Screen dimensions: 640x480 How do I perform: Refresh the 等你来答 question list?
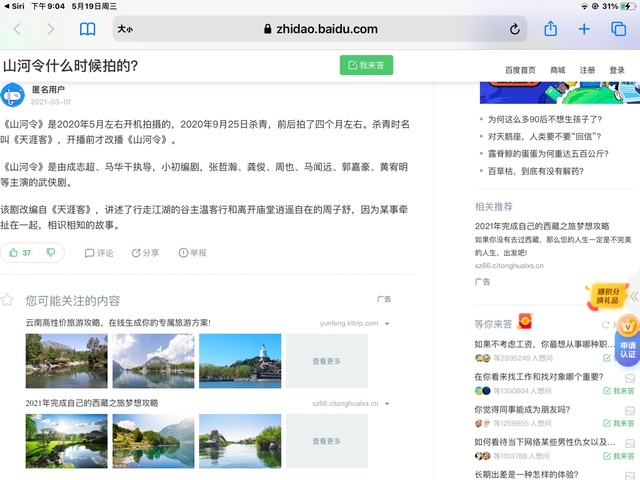pyautogui.click(x=606, y=325)
